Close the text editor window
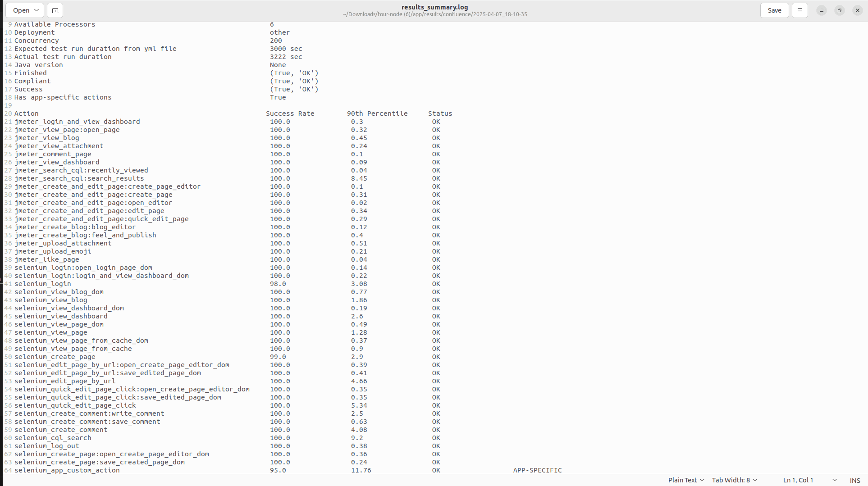 857,10
